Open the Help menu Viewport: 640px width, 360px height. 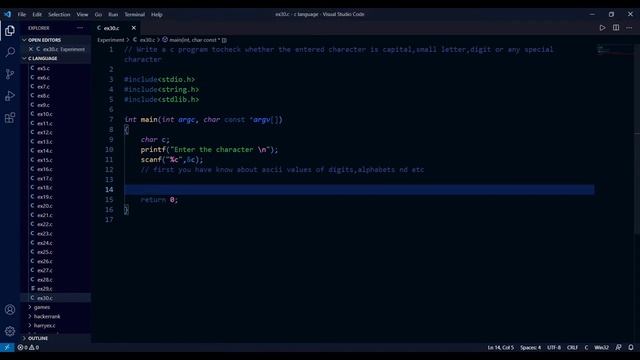pyautogui.click(x=157, y=14)
